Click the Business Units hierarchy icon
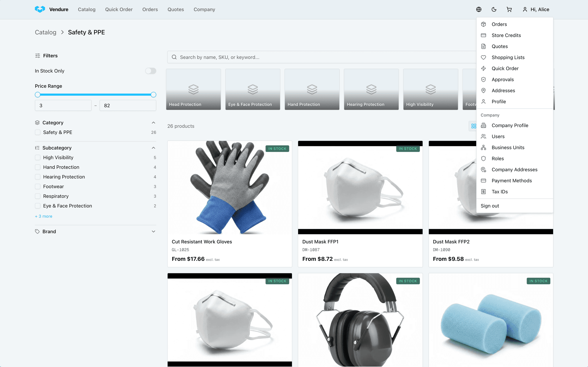The width and height of the screenshot is (588, 367). tap(483, 147)
